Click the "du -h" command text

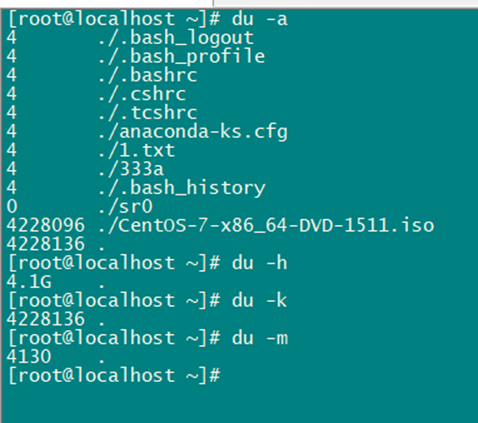(259, 263)
